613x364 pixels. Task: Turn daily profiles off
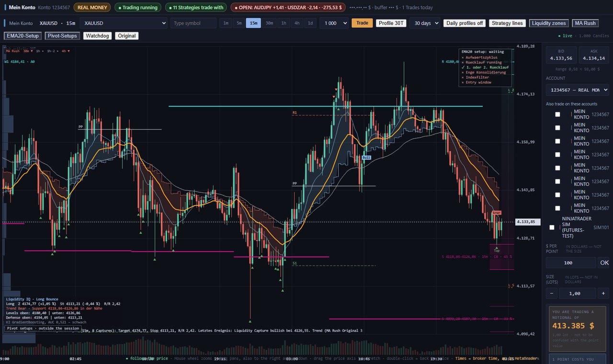coord(465,23)
